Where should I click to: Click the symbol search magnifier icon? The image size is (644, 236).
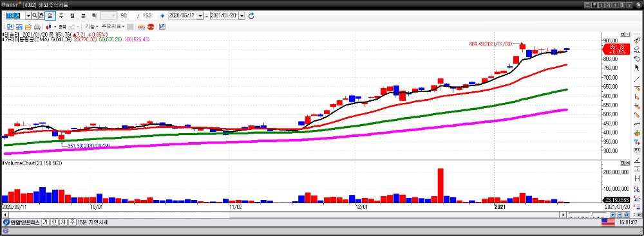coord(35,15)
